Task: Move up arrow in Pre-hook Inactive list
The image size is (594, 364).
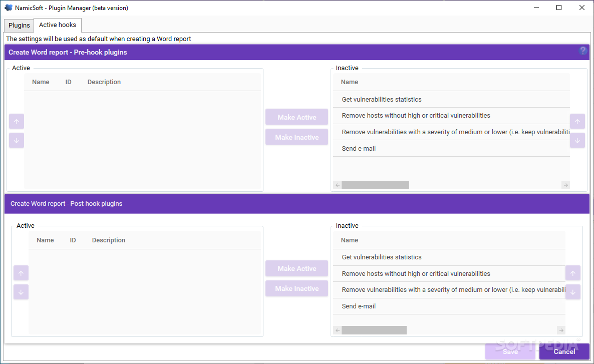Action: coord(577,122)
